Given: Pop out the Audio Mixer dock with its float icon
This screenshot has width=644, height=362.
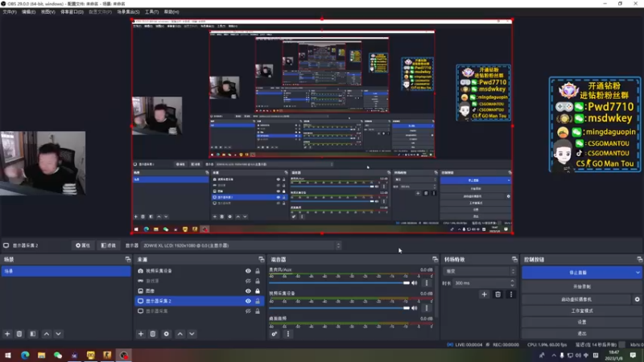Looking at the screenshot, I should click(435, 259).
